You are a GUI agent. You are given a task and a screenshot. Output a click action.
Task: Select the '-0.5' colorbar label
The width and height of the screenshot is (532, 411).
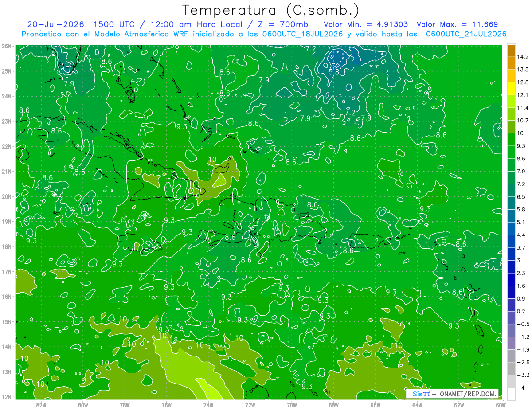tap(522, 324)
